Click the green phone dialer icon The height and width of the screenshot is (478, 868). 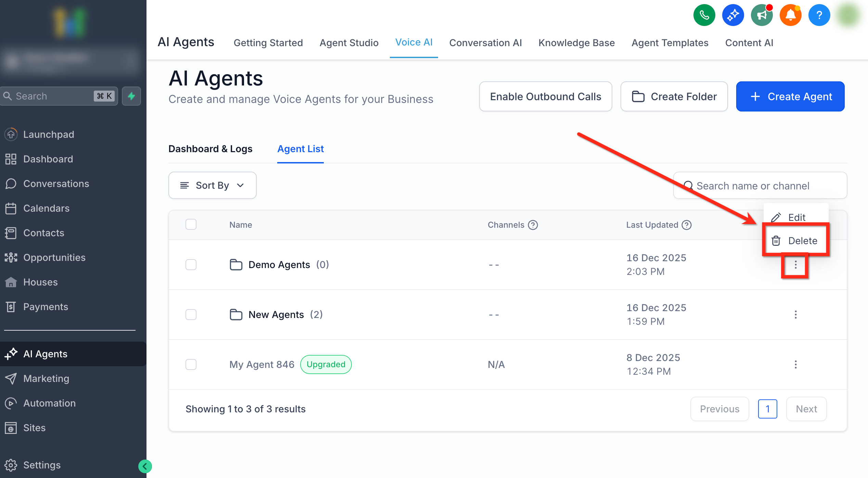point(704,15)
